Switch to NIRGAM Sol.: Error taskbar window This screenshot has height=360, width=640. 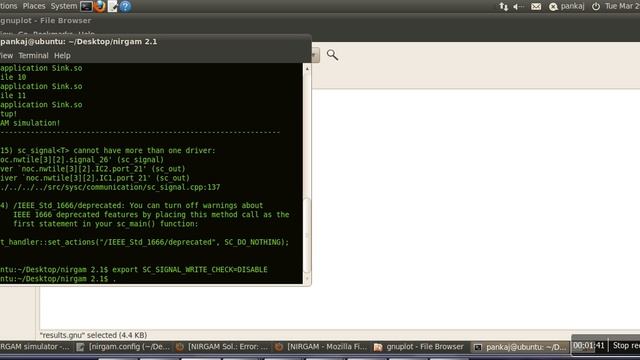tap(222, 347)
